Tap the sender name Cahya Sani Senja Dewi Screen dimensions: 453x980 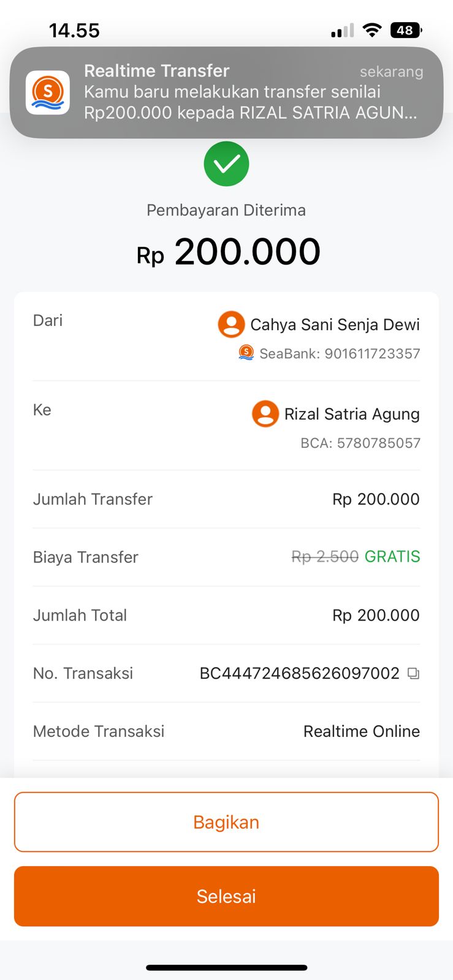coord(335,325)
